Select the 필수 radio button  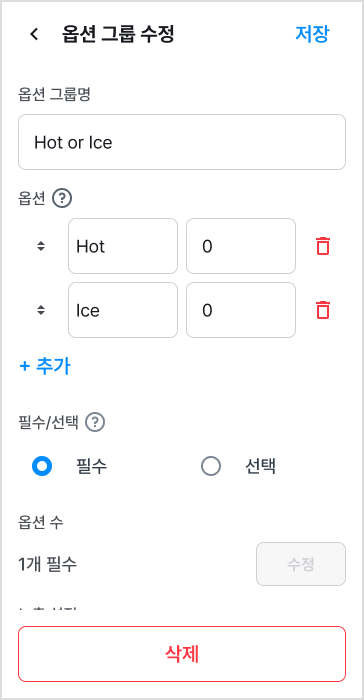(42, 467)
